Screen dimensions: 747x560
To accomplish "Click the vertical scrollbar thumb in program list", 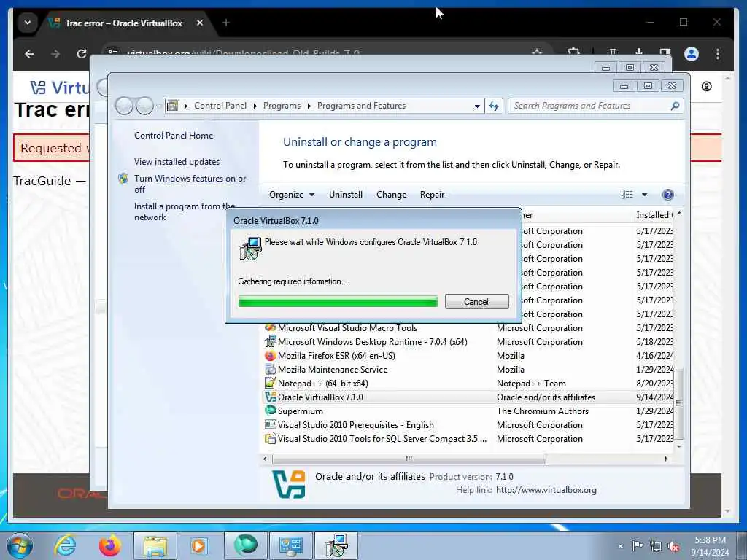I will pyautogui.click(x=679, y=402).
